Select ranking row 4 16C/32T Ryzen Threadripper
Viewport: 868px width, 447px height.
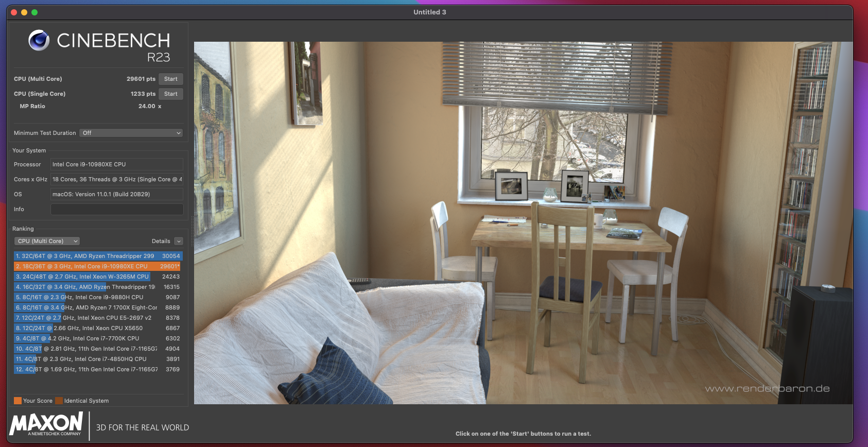(98, 287)
